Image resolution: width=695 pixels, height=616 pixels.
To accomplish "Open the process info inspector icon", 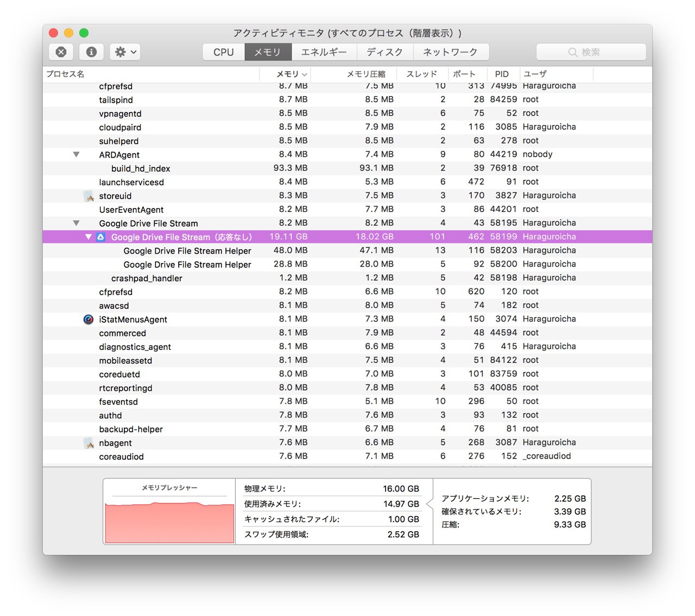I will click(91, 52).
